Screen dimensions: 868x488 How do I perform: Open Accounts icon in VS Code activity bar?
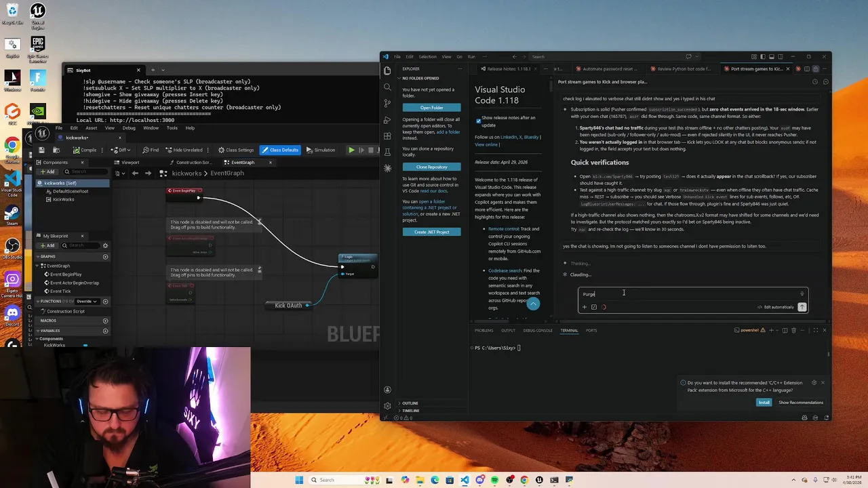387,390
